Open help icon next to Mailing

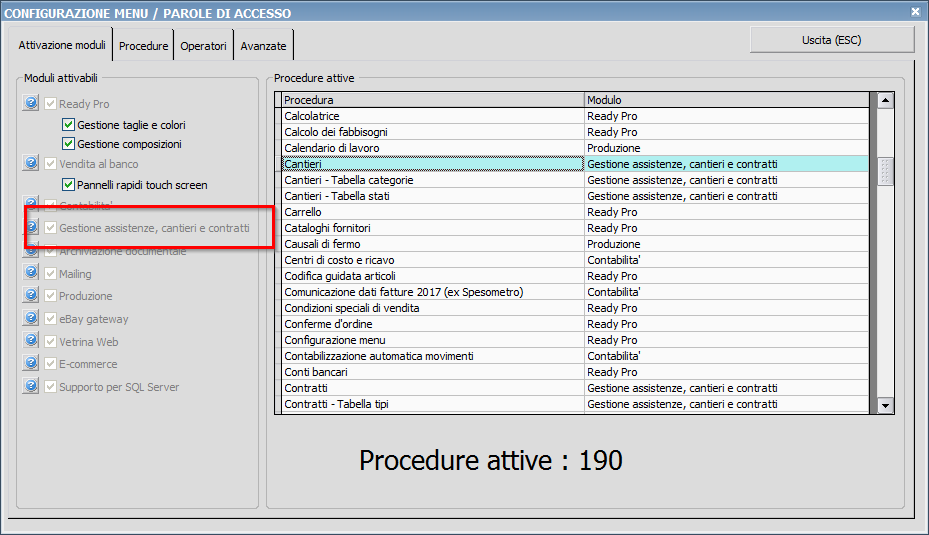tap(31, 272)
